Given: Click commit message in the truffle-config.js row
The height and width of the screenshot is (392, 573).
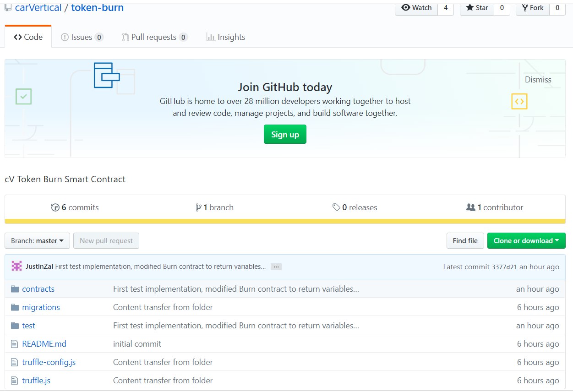Looking at the screenshot, I should [163, 362].
